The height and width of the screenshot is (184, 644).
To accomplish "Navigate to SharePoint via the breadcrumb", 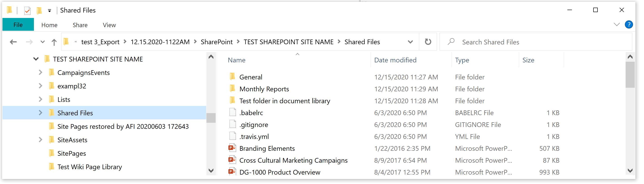I will point(217,42).
